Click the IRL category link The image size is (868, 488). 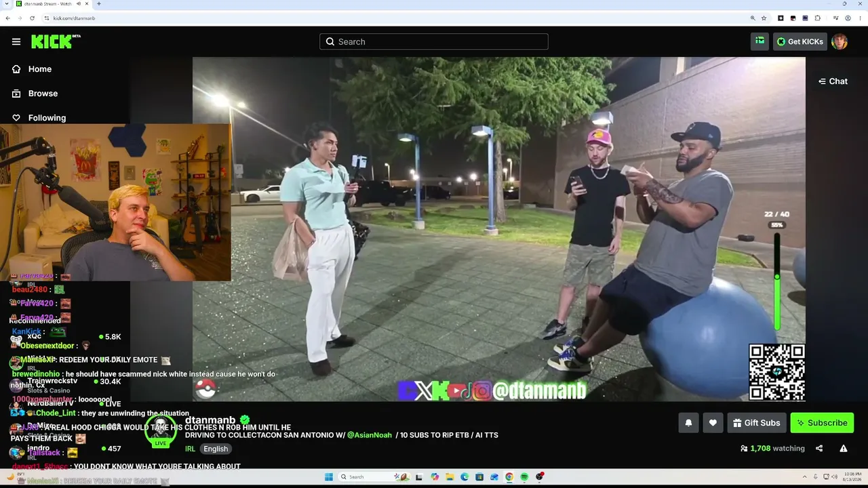click(x=190, y=449)
